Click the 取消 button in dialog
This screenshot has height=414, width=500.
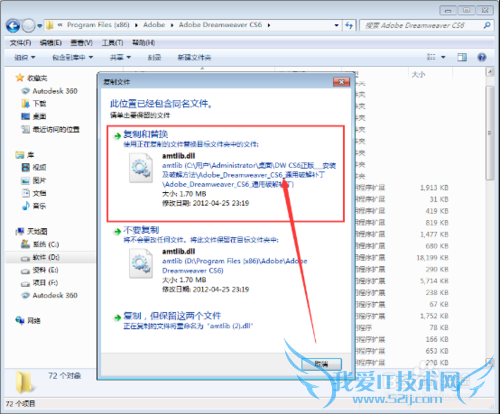(321, 364)
